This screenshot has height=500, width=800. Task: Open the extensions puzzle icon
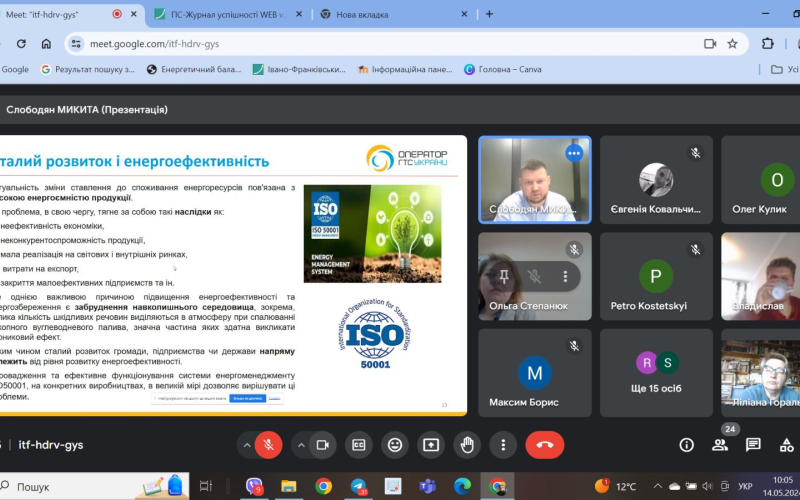[x=768, y=44]
